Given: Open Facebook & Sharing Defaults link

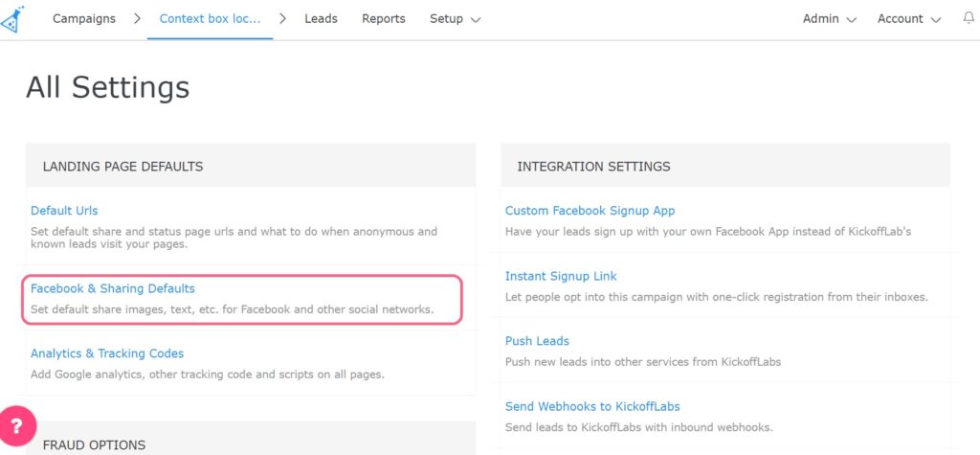Looking at the screenshot, I should click(113, 288).
